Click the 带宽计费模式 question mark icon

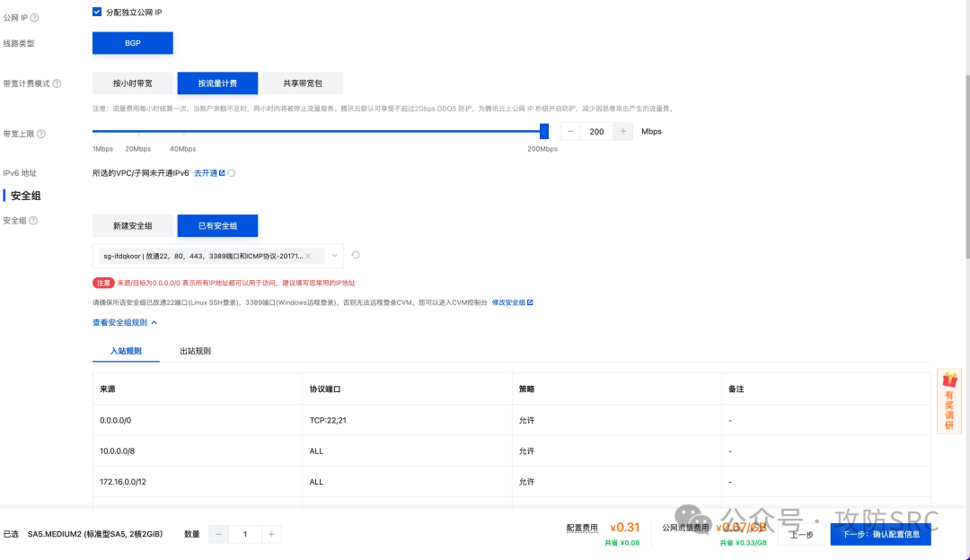(x=56, y=83)
